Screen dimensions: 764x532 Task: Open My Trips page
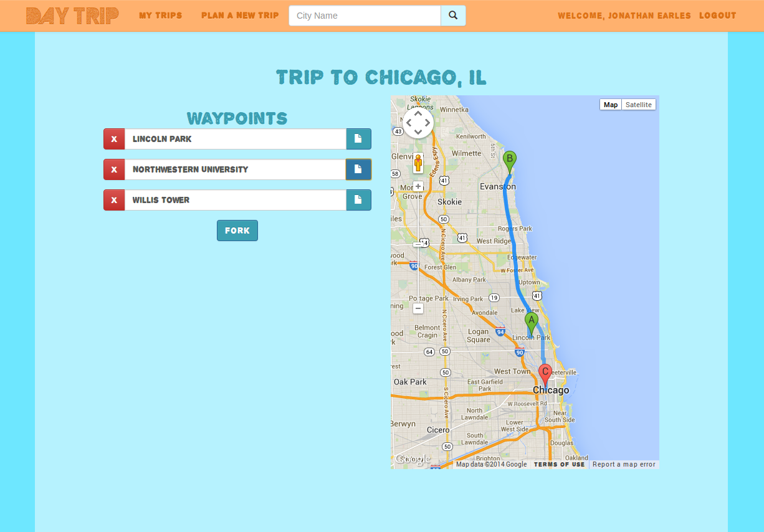[x=161, y=16]
